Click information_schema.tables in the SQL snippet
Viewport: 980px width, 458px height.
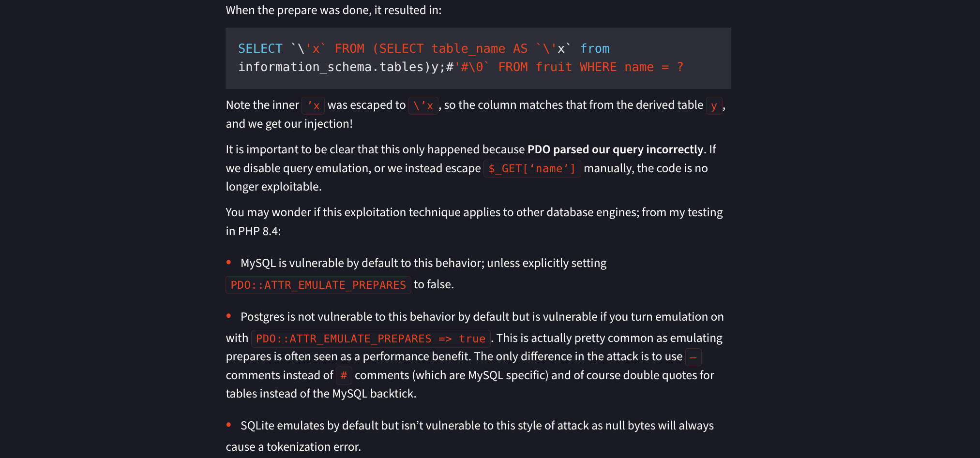coord(331,67)
